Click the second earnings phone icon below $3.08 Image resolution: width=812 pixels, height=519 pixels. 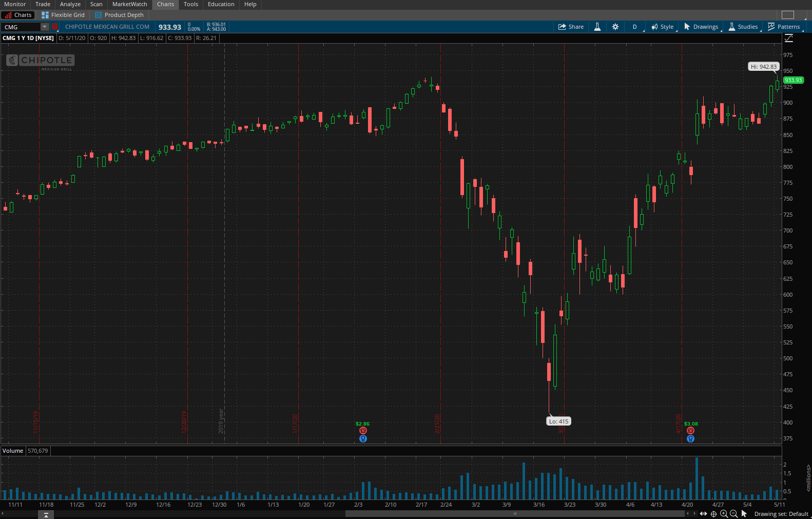[x=690, y=431]
